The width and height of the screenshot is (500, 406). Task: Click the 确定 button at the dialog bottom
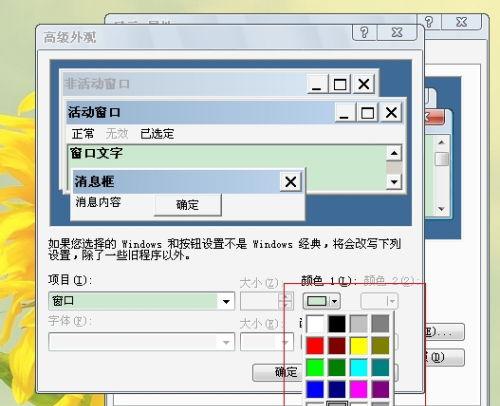(278, 372)
